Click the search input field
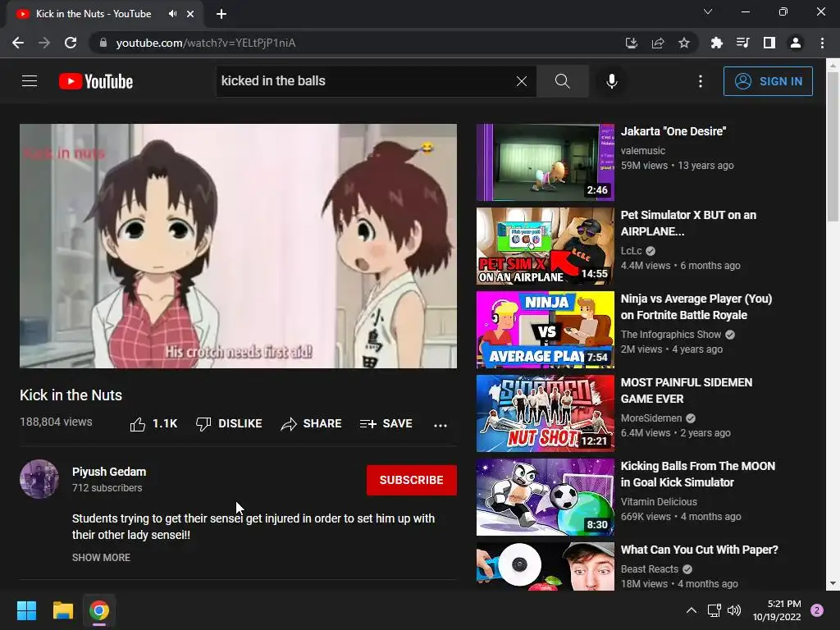 [364, 81]
